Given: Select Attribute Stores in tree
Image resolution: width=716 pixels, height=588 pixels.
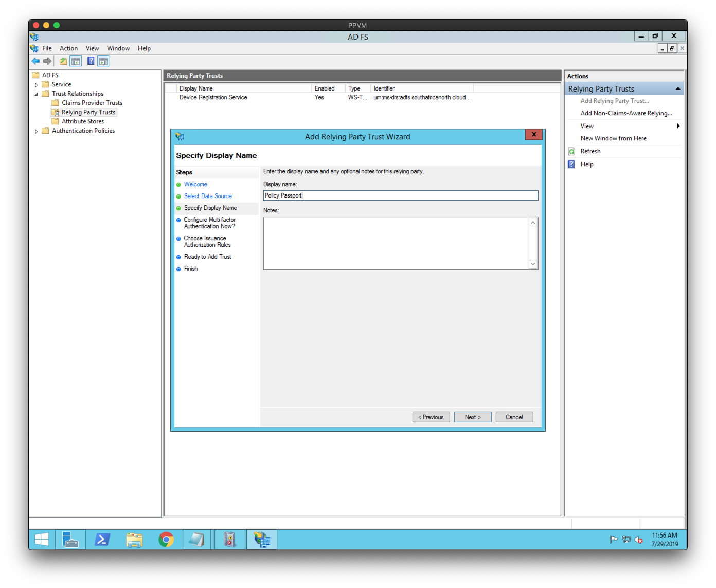Looking at the screenshot, I should (83, 121).
